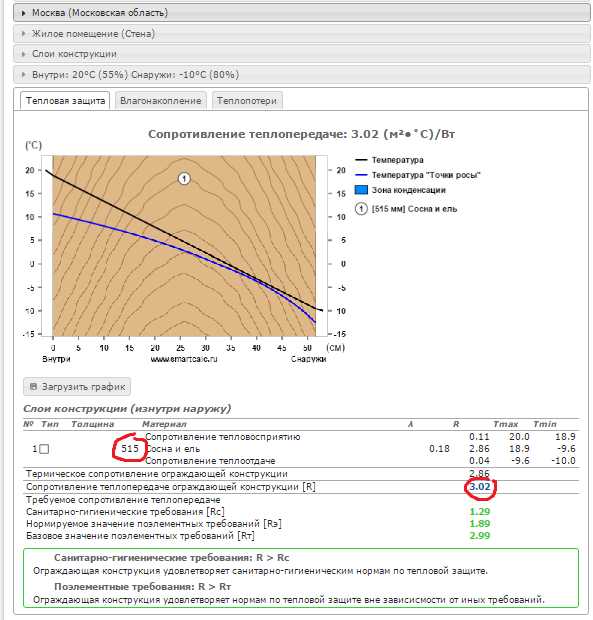Expand the Внутри: 20°C Снаружи: -10°C section

coord(302,74)
